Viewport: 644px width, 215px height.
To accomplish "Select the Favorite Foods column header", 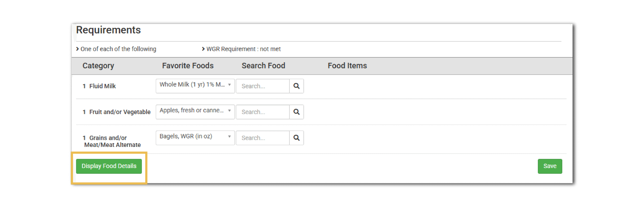I will point(188,66).
